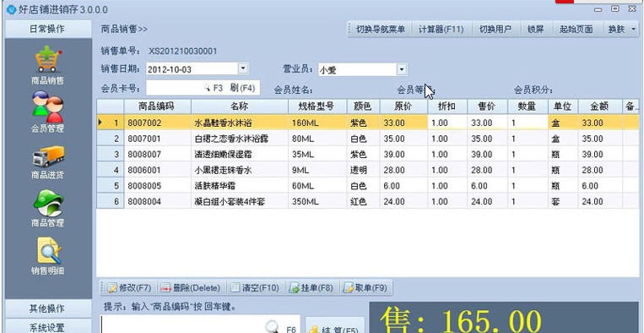Click the 售价 column header

[488, 106]
